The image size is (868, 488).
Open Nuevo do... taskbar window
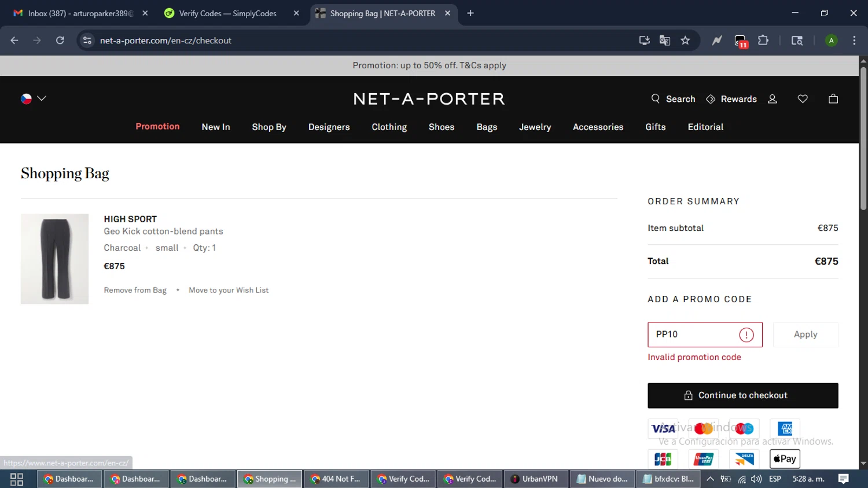(x=603, y=479)
